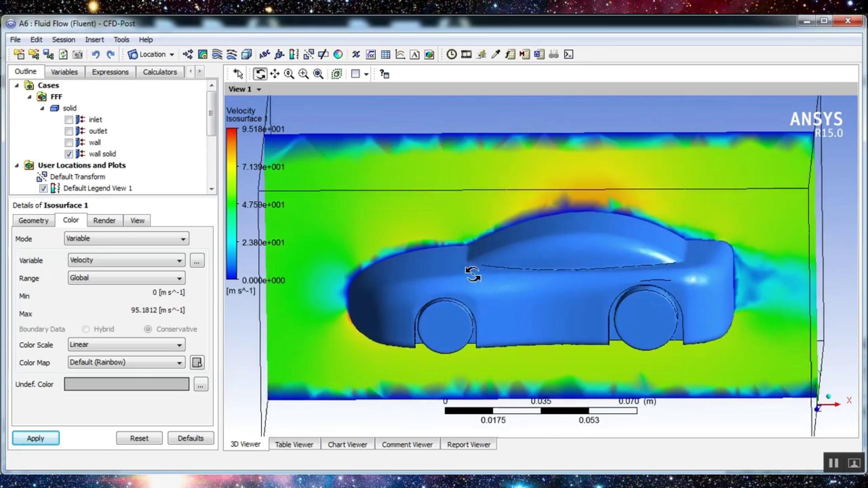This screenshot has height=488, width=868.
Task: Click the Undo arrow icon
Action: [95, 55]
